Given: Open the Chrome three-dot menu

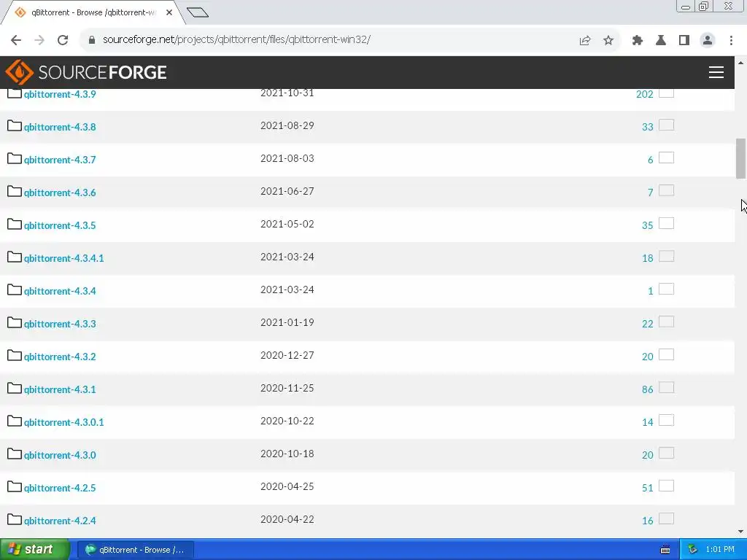Looking at the screenshot, I should pyautogui.click(x=731, y=40).
